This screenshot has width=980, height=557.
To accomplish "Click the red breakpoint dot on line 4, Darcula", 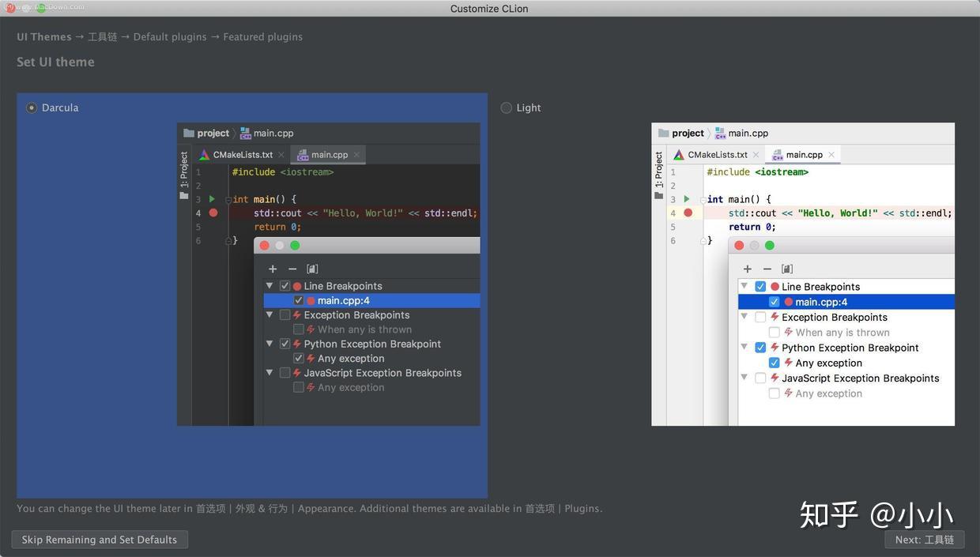I will coord(213,213).
